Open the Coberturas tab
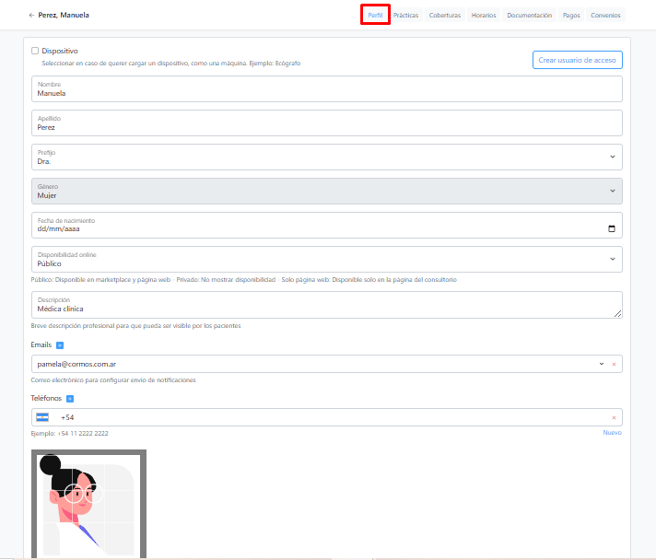This screenshot has width=656, height=560. [445, 15]
